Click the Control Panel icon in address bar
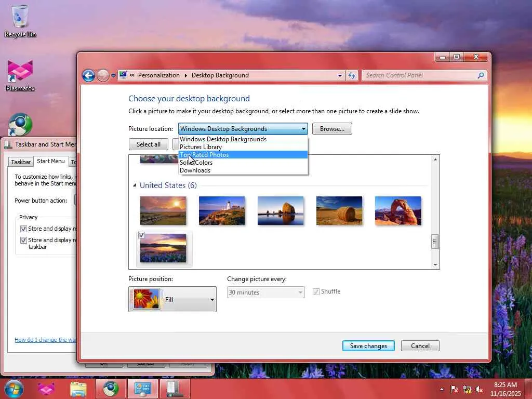The width and height of the screenshot is (532, 399). point(123,75)
